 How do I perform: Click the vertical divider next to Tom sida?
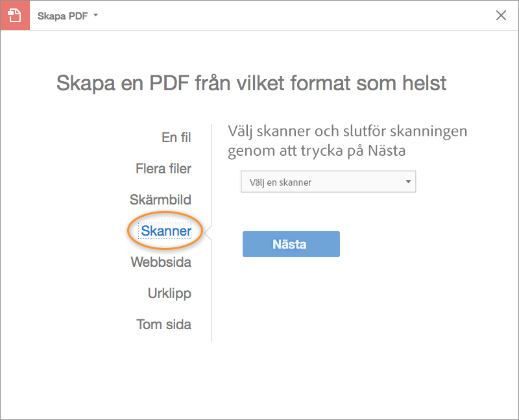pyautogui.click(x=211, y=325)
